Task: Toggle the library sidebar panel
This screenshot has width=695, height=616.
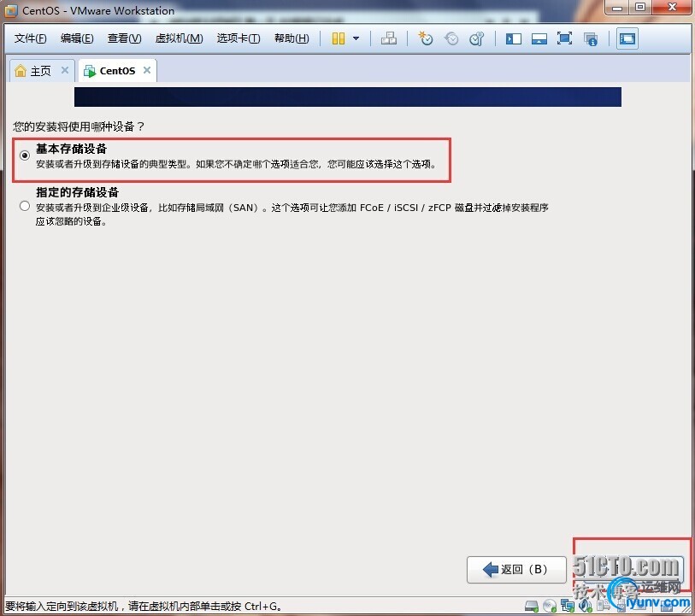Action: (x=513, y=38)
